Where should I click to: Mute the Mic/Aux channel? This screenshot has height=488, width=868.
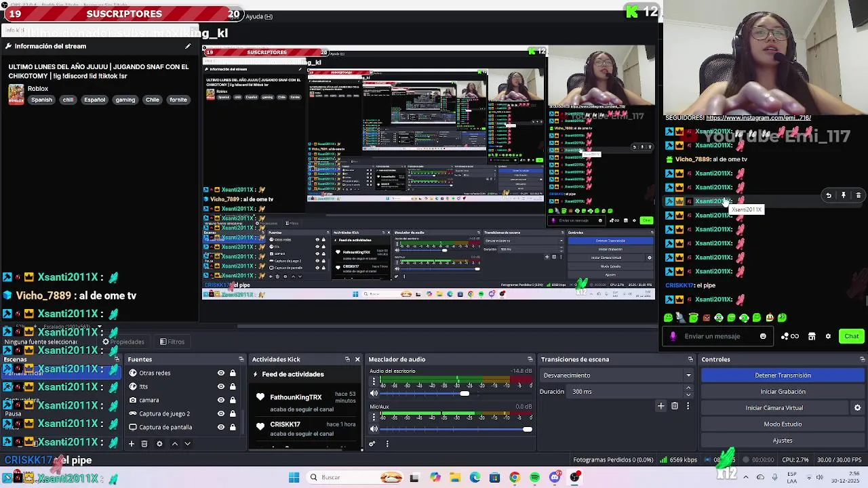pos(374,429)
